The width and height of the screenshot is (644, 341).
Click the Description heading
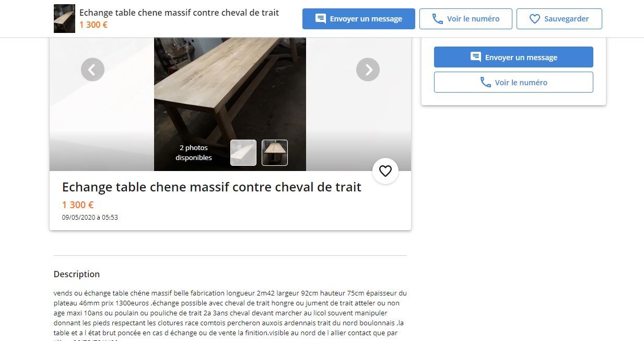pos(77,274)
